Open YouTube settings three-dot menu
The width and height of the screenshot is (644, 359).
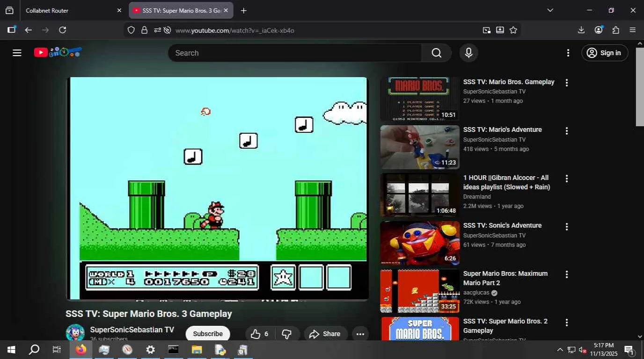(568, 53)
